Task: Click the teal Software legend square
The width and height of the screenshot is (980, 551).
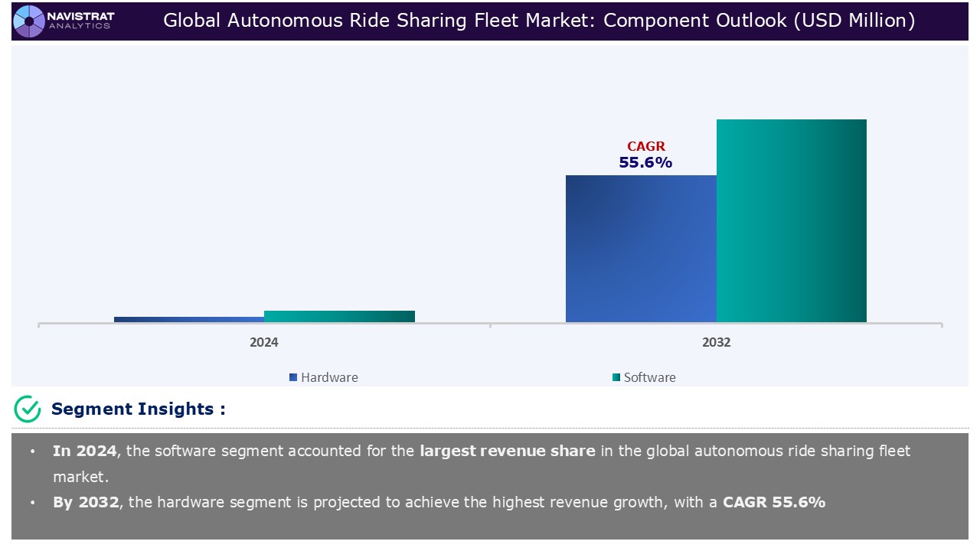Action: click(616, 377)
